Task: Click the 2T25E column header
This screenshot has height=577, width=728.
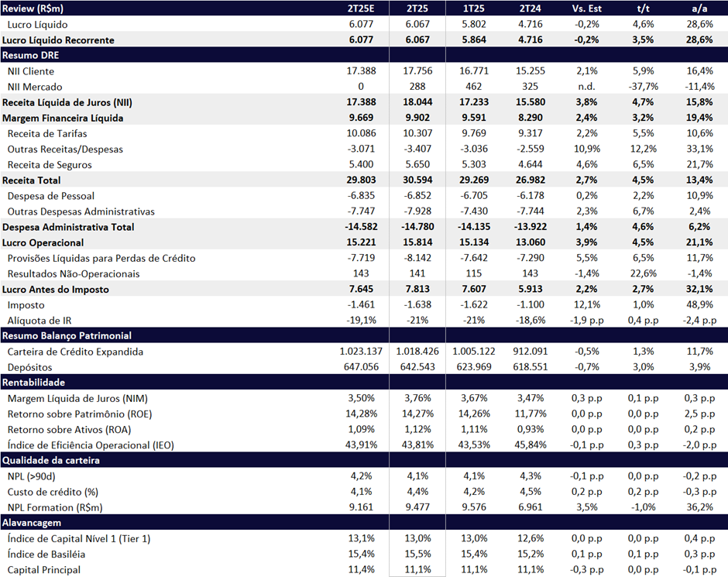Action: pos(361,9)
